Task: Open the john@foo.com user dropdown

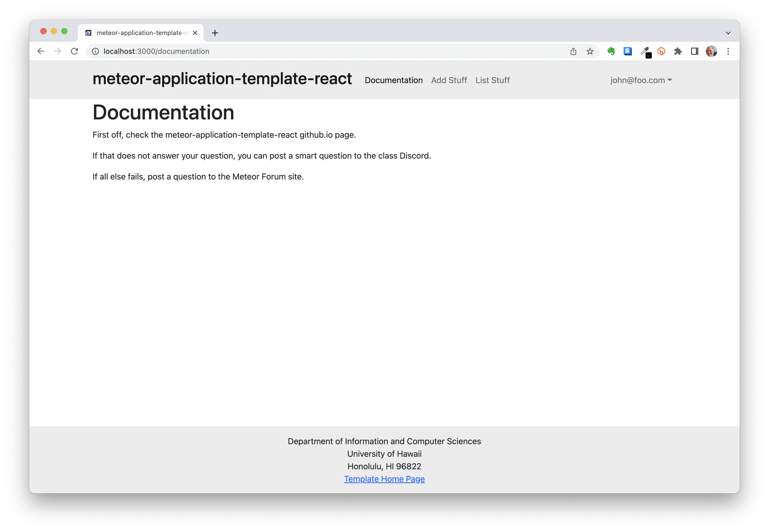Action: [x=641, y=80]
